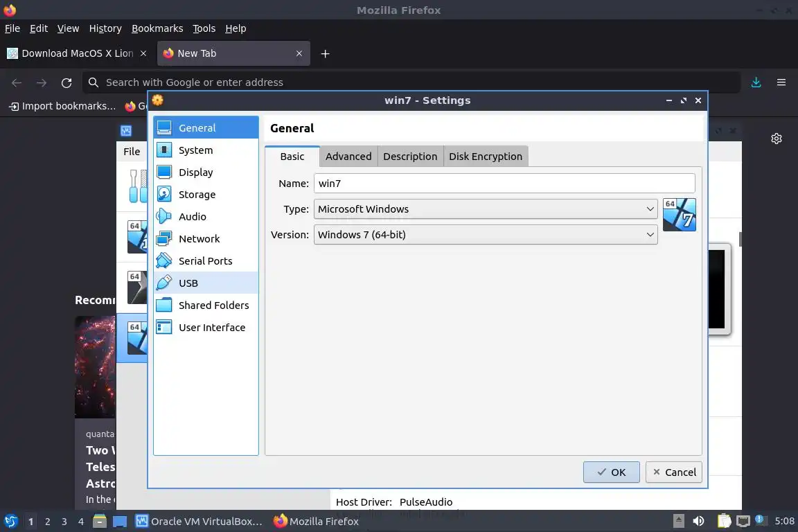798x532 pixels.
Task: Open the Audio speaker icon
Action: [164, 216]
